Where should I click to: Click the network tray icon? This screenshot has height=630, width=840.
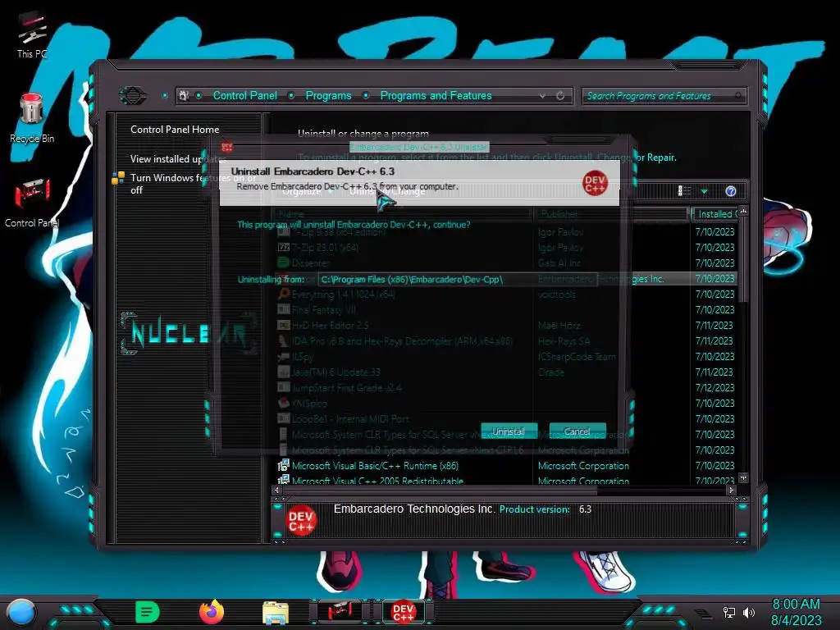[728, 612]
